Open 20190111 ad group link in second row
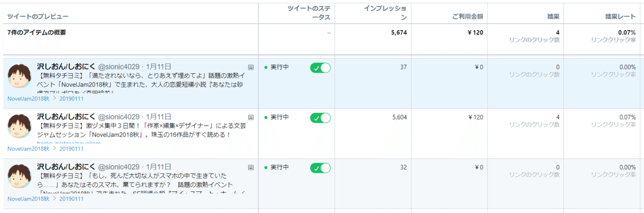 pyautogui.click(x=71, y=149)
